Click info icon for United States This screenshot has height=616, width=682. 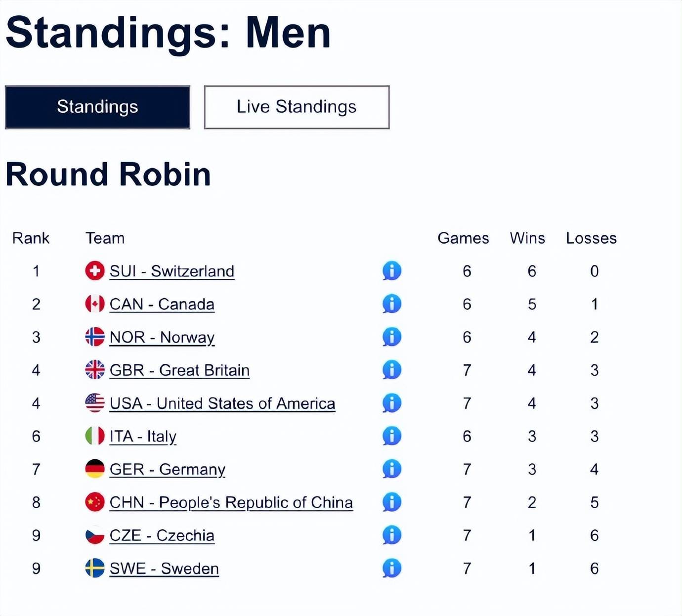coord(391,403)
